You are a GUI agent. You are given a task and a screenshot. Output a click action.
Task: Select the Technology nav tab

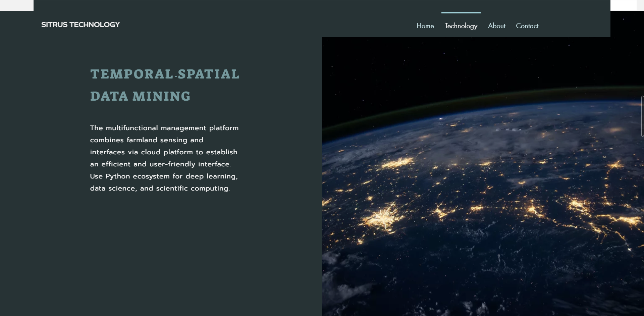[x=461, y=26]
